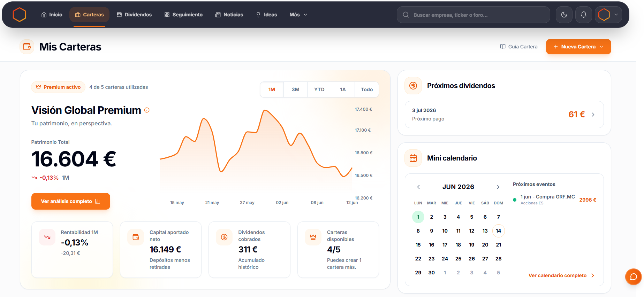This screenshot has height=297, width=644.
Task: Click the Dividendos cobrados coin icon
Action: [x=224, y=237]
